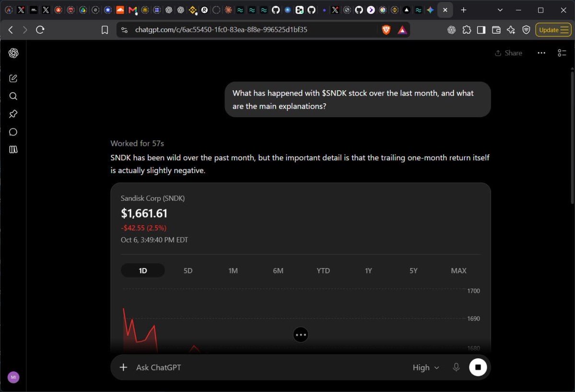Open a new browser tab
This screenshot has width=575, height=392.
pos(464,10)
